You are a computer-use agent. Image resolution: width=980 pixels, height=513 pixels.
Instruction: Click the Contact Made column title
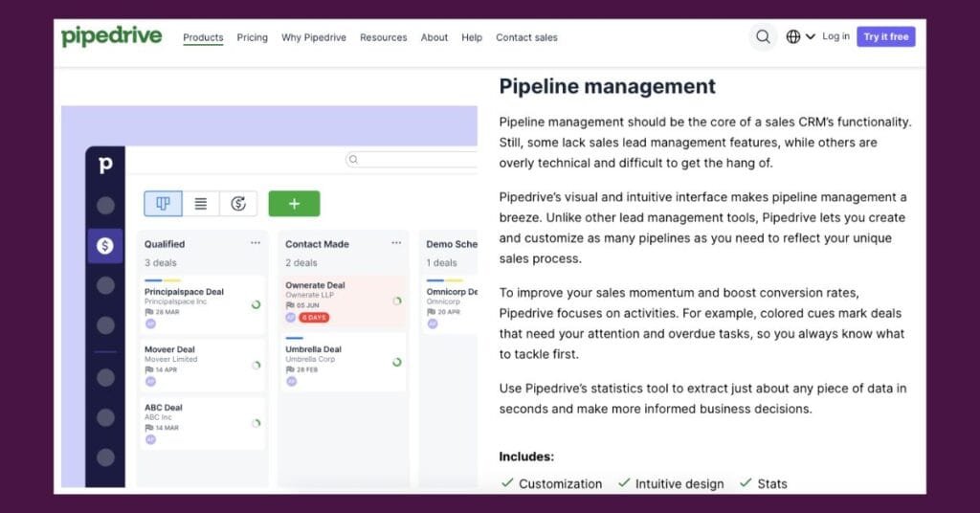[317, 244]
